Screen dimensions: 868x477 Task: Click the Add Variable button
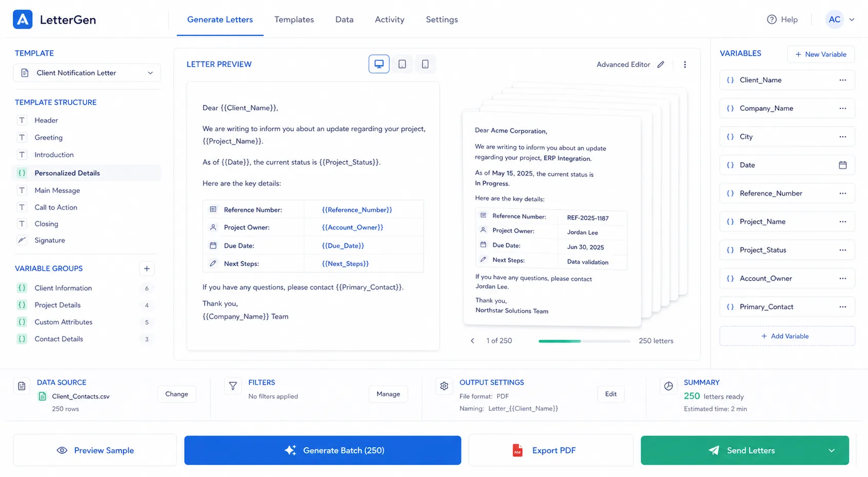pos(787,336)
